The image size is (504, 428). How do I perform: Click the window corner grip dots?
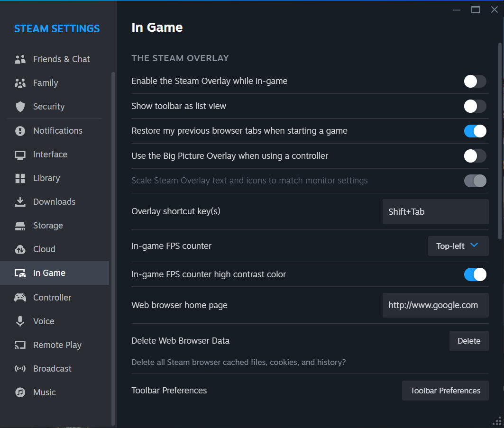point(497,421)
